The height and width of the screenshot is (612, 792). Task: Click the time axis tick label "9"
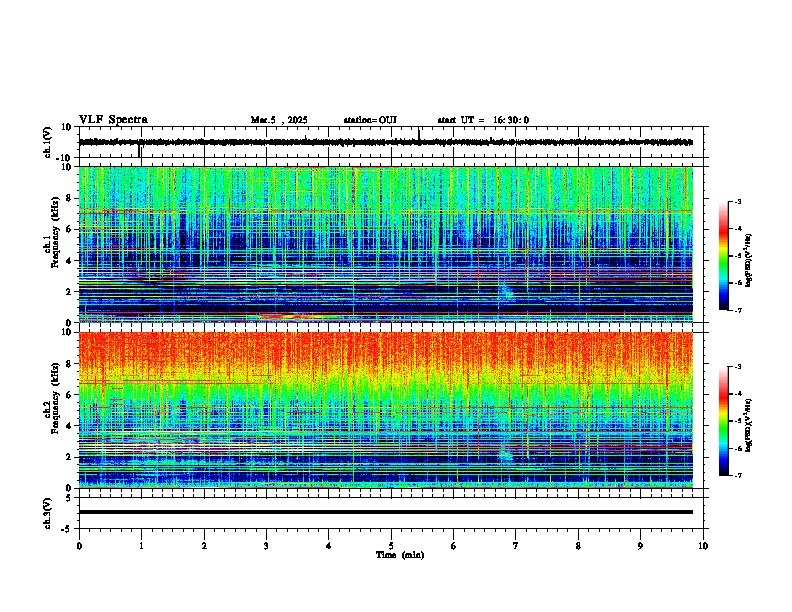coord(640,546)
